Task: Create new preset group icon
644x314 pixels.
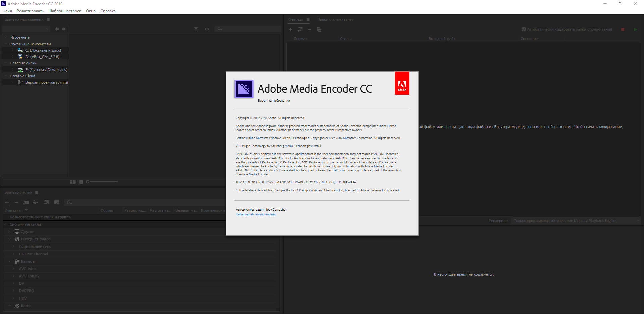Action: tap(26, 202)
